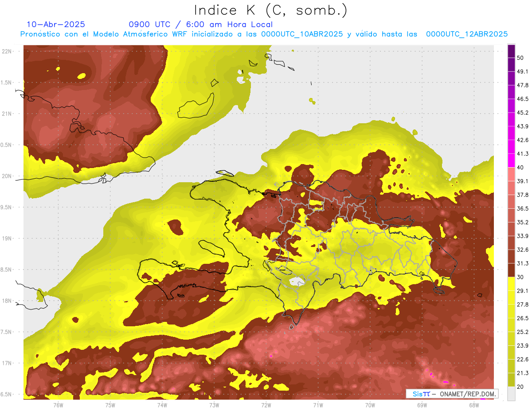Click the legend value '35.2'
Viewport: 532px width, 411px height.
[523, 222]
